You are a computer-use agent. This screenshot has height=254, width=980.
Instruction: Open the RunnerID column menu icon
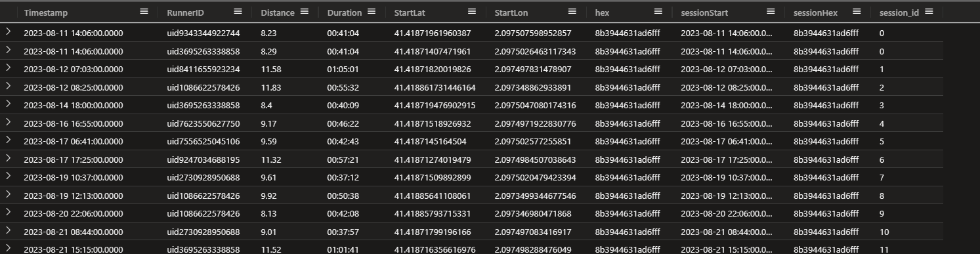(x=238, y=12)
